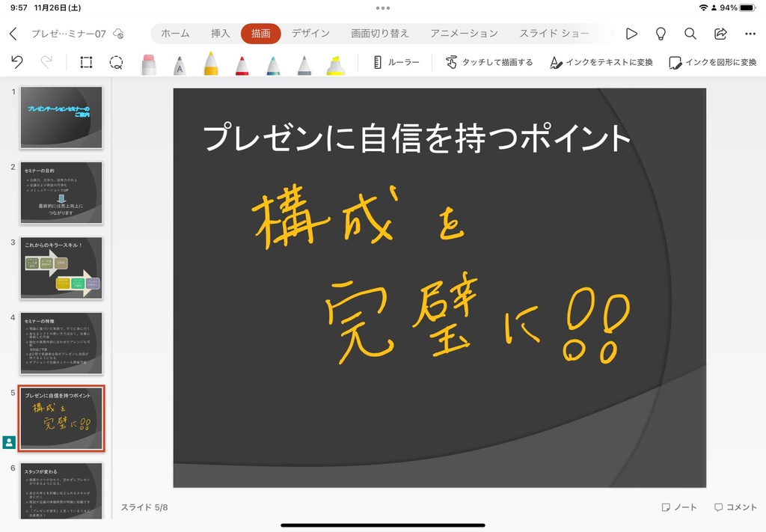This screenshot has height=532, width=766.
Task: Tap インクを図形に変換 button
Action: click(x=712, y=63)
